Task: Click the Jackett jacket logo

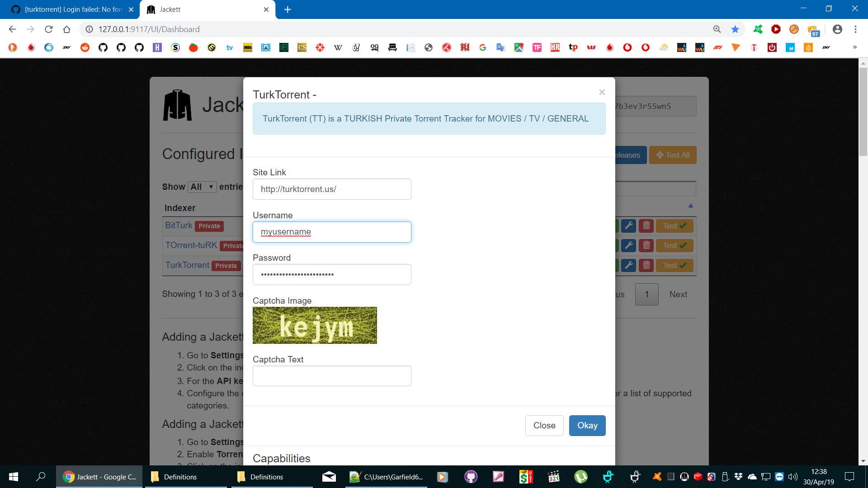Action: click(177, 105)
